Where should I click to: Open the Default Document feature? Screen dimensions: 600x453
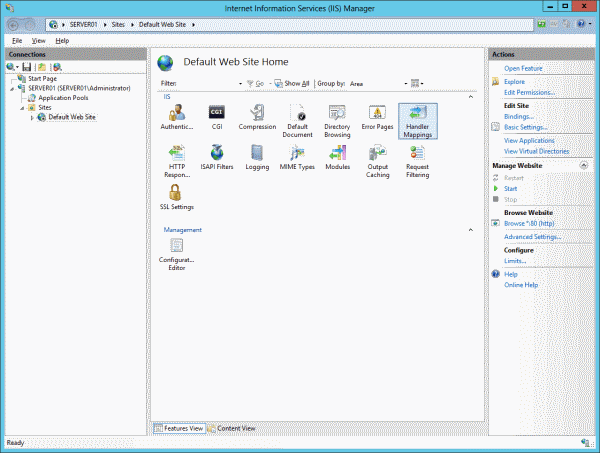tap(297, 121)
